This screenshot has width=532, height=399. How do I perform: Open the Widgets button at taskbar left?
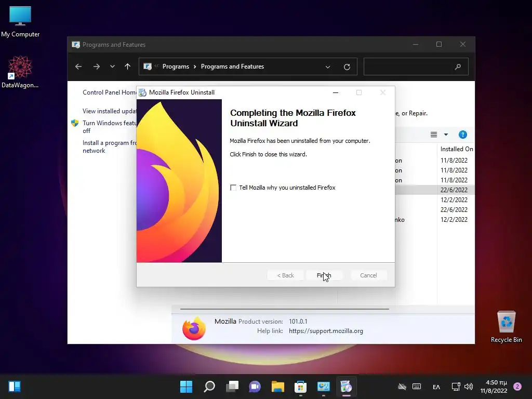tap(15, 387)
